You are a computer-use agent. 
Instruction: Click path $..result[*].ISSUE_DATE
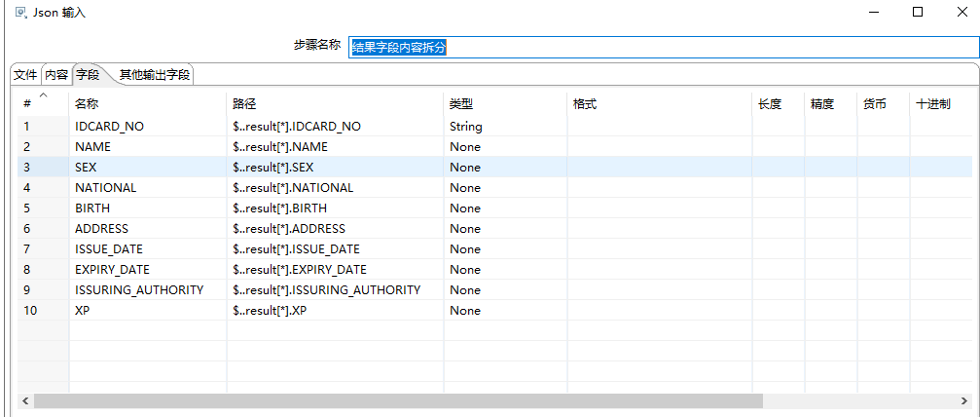(x=335, y=249)
